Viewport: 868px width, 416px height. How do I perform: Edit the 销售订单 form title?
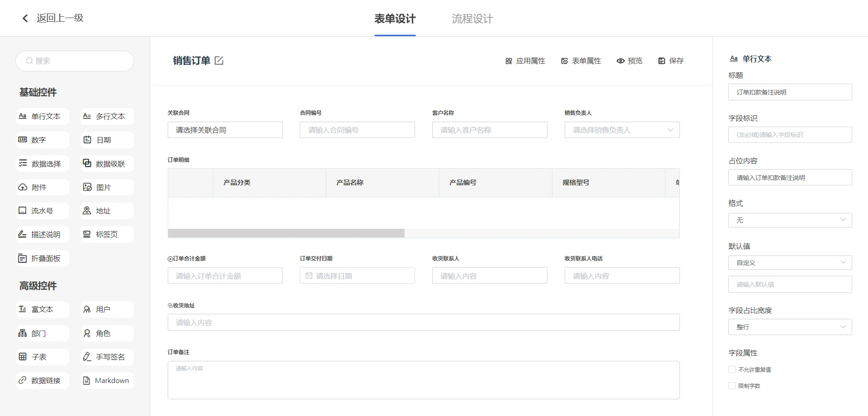pyautogui.click(x=219, y=61)
